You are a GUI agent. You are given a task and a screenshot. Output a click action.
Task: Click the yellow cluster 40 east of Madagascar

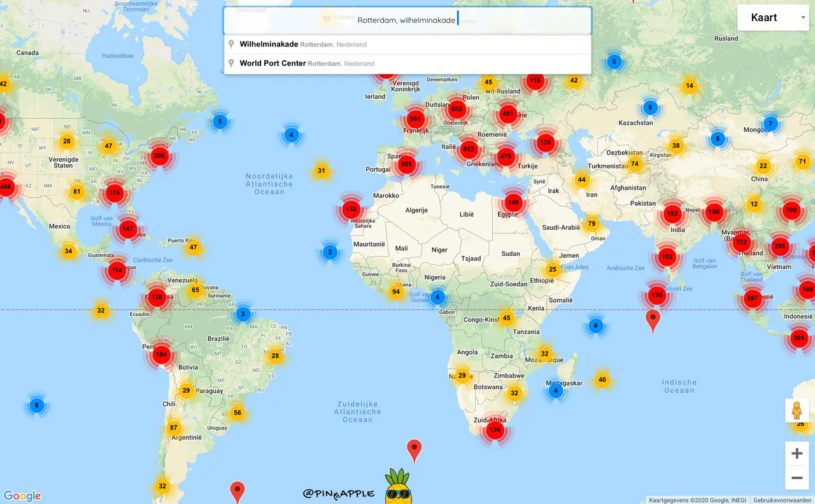point(602,380)
